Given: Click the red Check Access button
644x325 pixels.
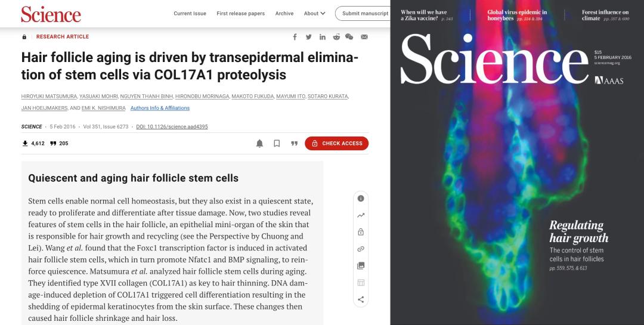Looking at the screenshot, I should tap(336, 143).
